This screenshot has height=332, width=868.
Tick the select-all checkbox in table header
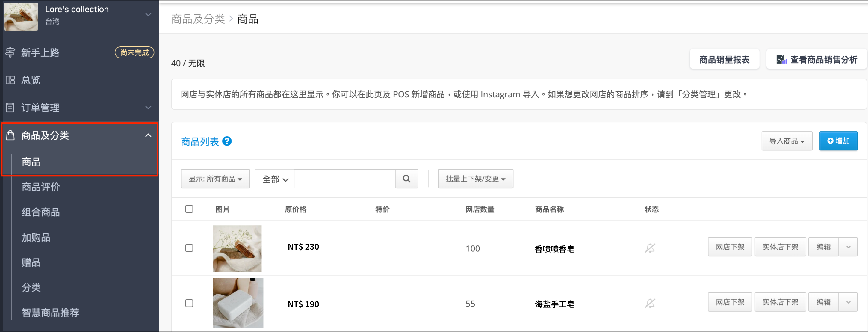tap(189, 209)
